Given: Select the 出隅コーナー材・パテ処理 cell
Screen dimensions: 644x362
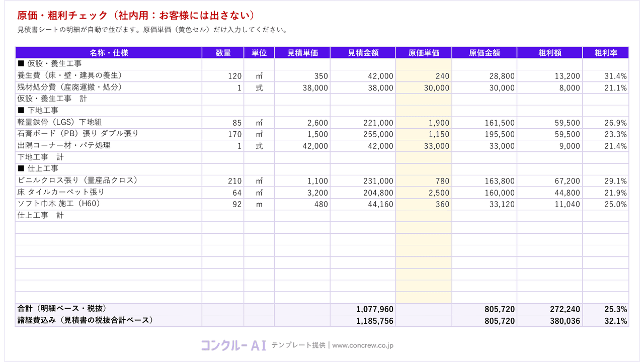Looking at the screenshot, I should [x=109, y=146].
